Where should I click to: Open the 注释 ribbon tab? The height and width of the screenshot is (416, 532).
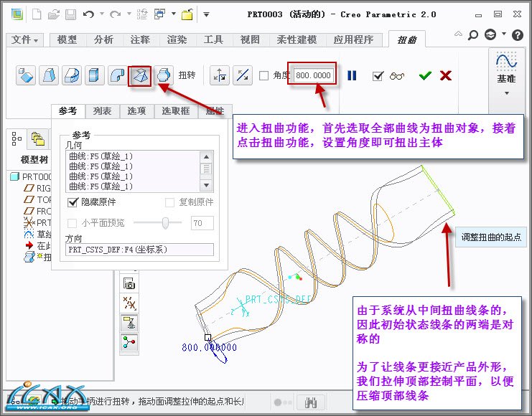(140, 39)
